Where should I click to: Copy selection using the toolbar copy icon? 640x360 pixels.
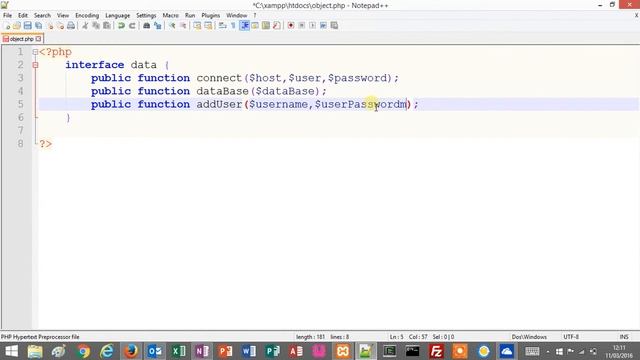point(96,26)
